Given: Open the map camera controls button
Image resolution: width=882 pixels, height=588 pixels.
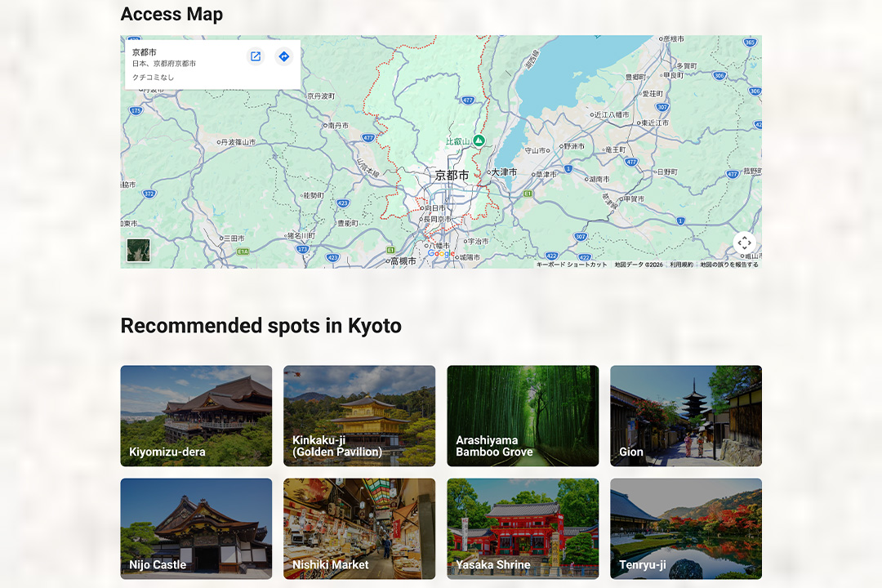Looking at the screenshot, I should 744,243.
